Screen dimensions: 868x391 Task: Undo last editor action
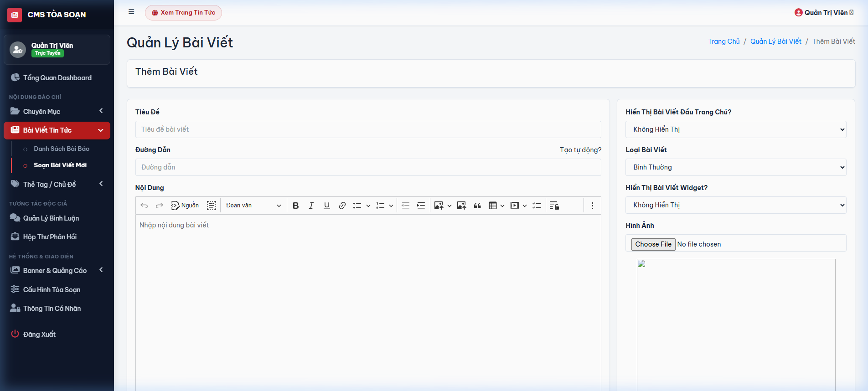[x=144, y=206]
